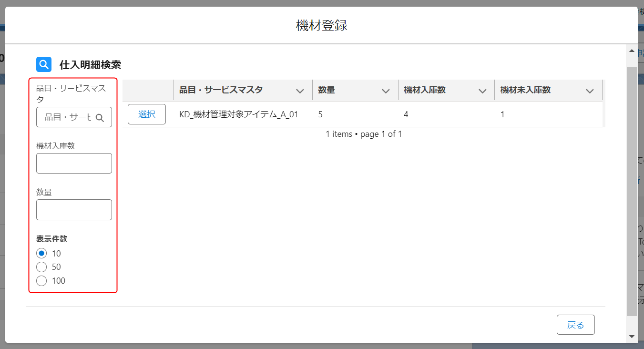Open the 品目・サービスマスタ column dropdown chevron
This screenshot has height=349, width=644.
[300, 91]
